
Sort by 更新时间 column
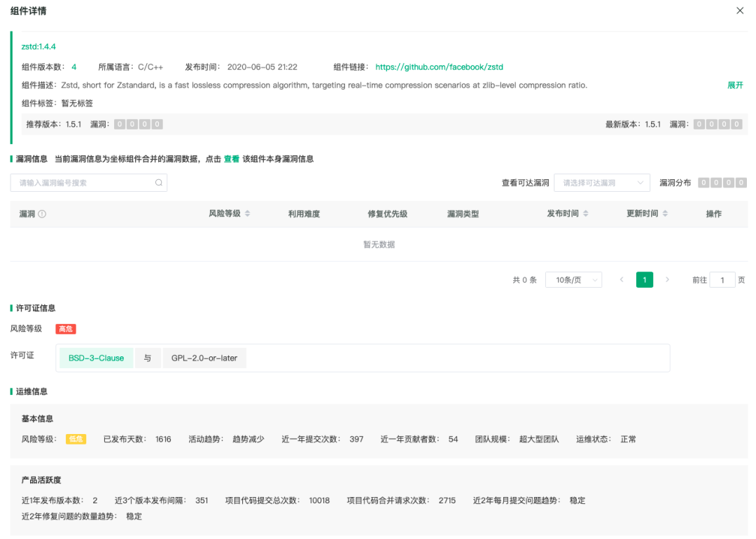pyautogui.click(x=666, y=213)
